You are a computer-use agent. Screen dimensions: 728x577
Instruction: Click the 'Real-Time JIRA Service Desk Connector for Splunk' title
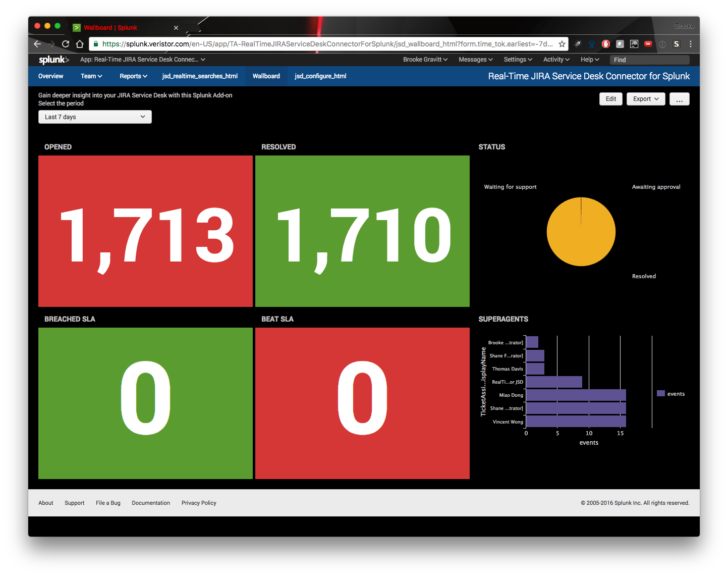pyautogui.click(x=589, y=76)
